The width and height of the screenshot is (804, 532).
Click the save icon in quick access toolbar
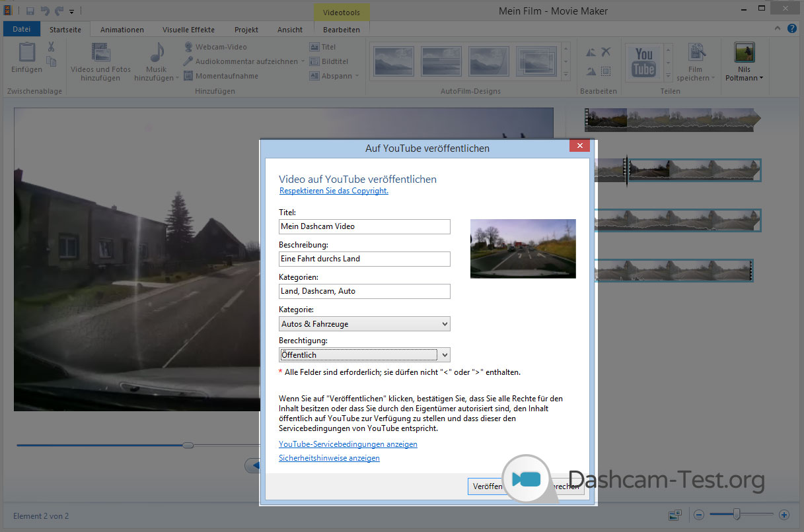click(31, 11)
